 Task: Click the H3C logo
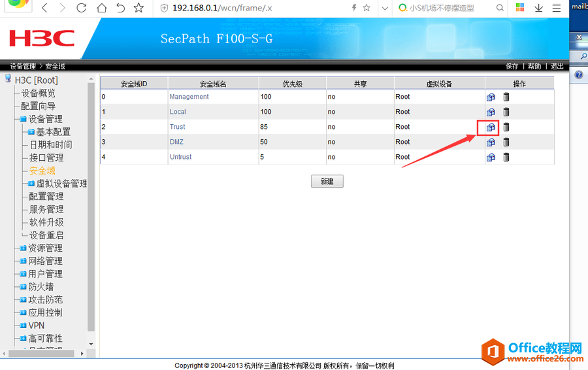(42, 39)
